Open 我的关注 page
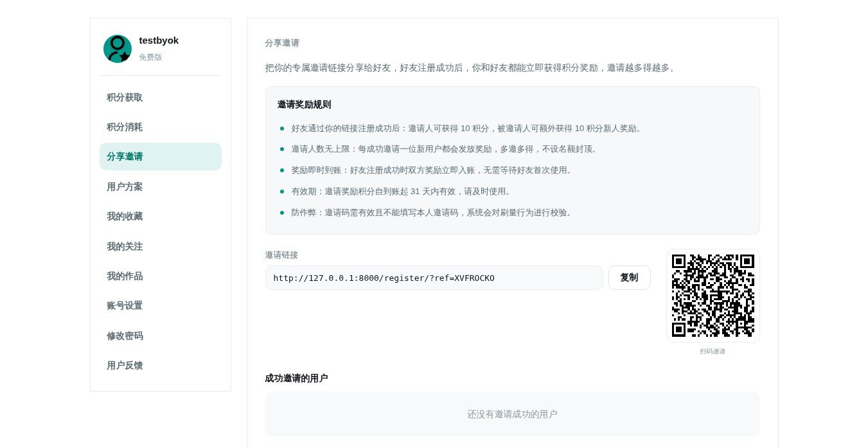Viewport: 868px width, 448px height. 161,246
